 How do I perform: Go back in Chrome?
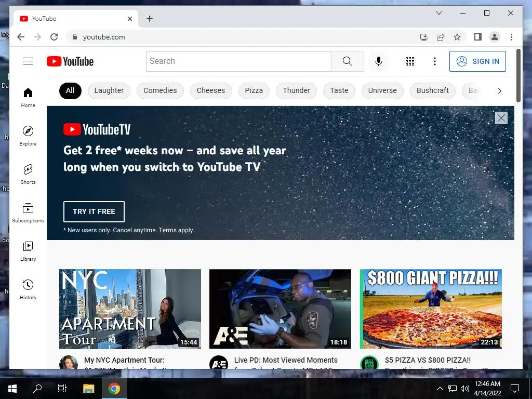21,37
